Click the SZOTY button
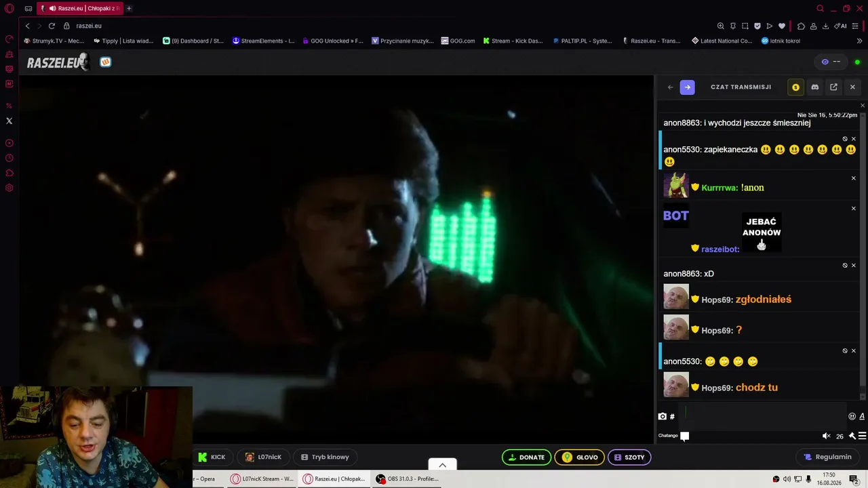 point(629,457)
